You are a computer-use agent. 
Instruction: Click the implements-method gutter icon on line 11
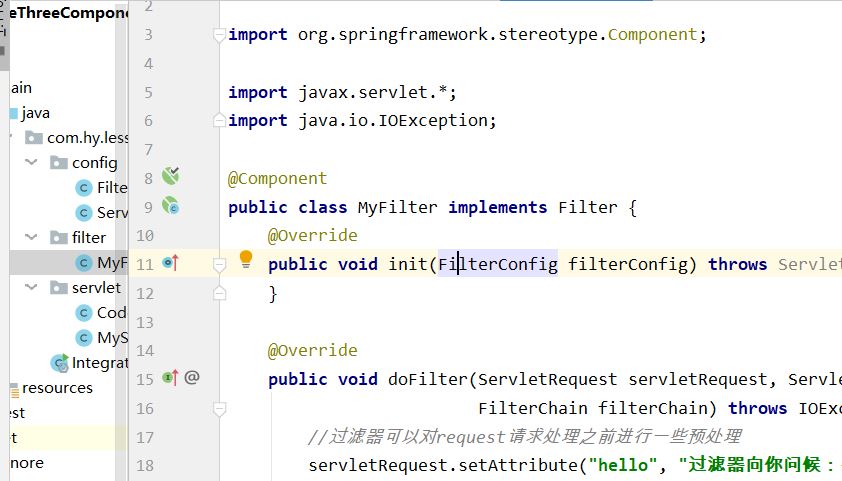(x=171, y=263)
